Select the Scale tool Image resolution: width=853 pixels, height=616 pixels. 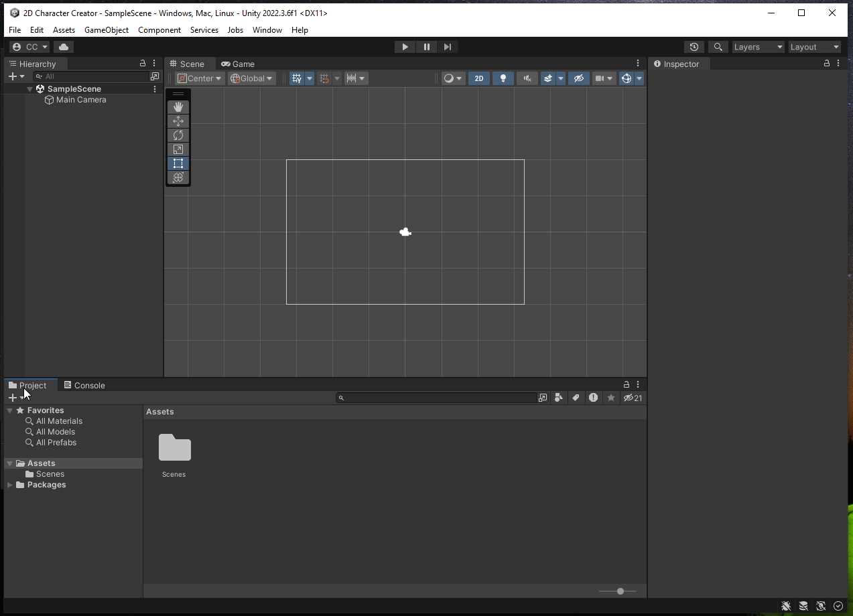click(178, 149)
